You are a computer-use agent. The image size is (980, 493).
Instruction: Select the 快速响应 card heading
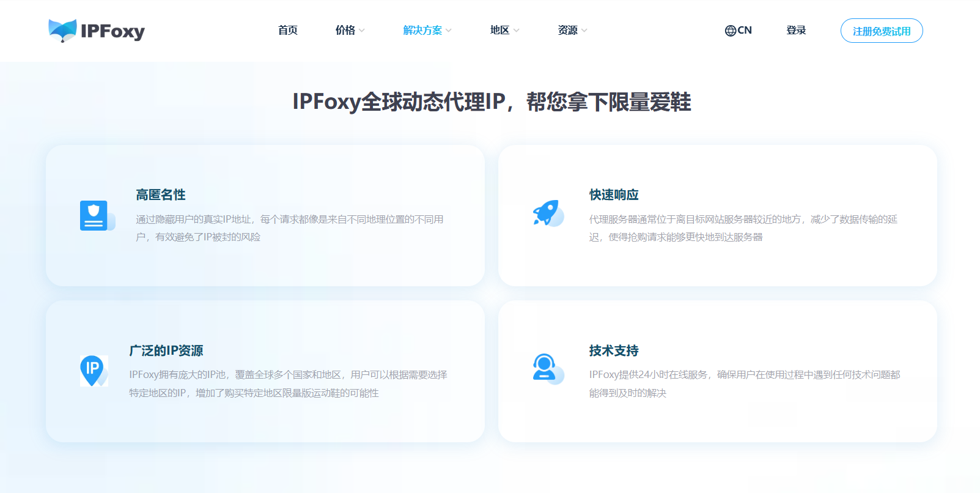click(x=614, y=195)
